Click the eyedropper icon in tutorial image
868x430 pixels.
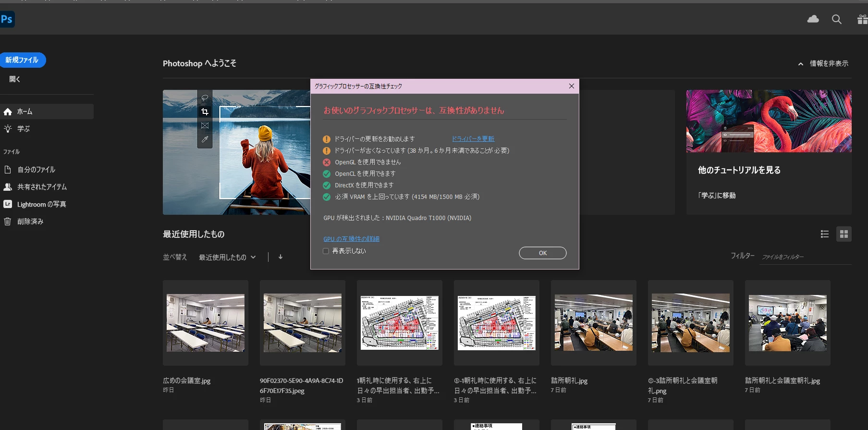click(x=205, y=139)
